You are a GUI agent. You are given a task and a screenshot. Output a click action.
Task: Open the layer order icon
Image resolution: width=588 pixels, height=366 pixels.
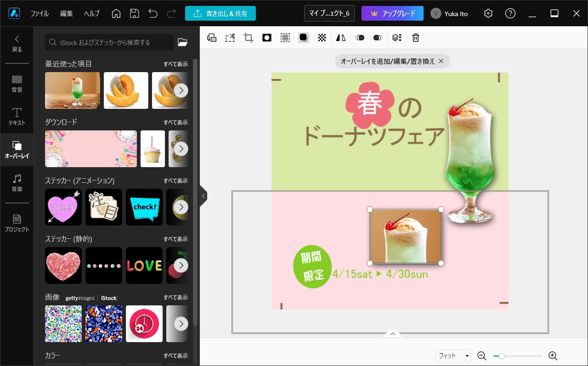(397, 38)
